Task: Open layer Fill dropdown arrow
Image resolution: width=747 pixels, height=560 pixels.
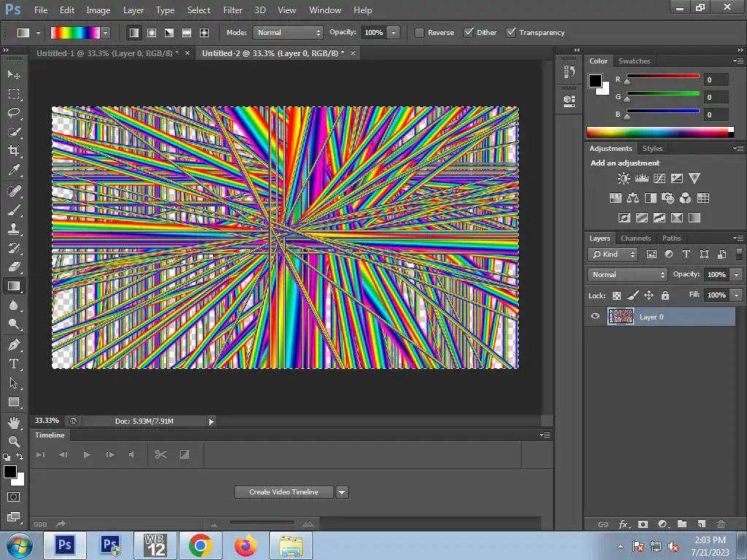Action: coord(736,295)
